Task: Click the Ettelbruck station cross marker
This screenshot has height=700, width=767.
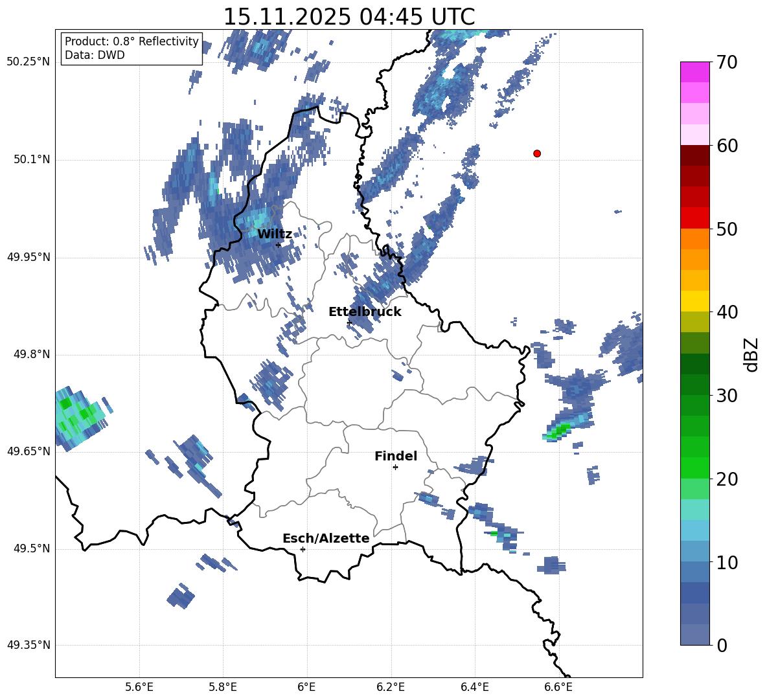Action: (349, 322)
